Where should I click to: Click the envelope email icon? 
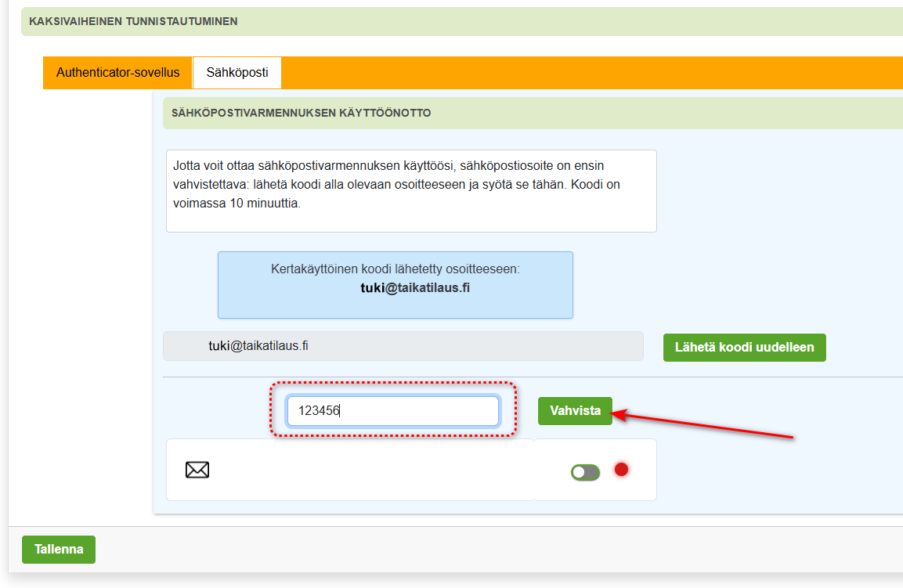pos(197,470)
